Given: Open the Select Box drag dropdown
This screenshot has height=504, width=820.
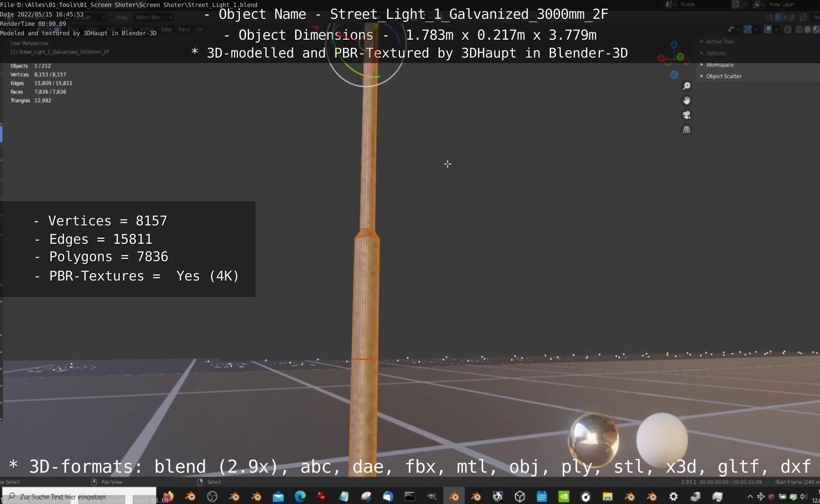Looking at the screenshot, I should 154,17.
